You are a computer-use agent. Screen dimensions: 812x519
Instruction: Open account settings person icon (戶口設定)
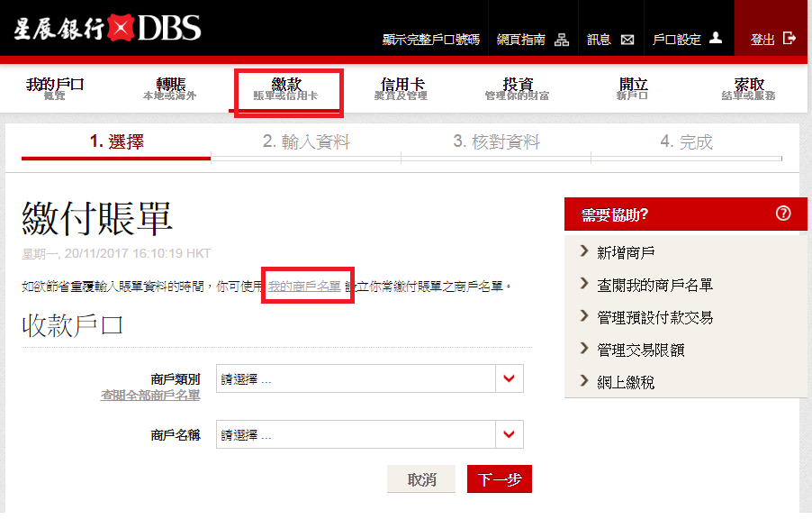click(716, 39)
